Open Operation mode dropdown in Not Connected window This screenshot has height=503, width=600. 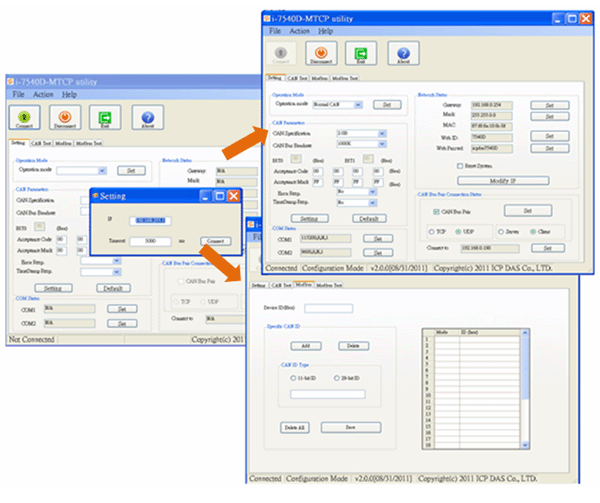click(102, 171)
